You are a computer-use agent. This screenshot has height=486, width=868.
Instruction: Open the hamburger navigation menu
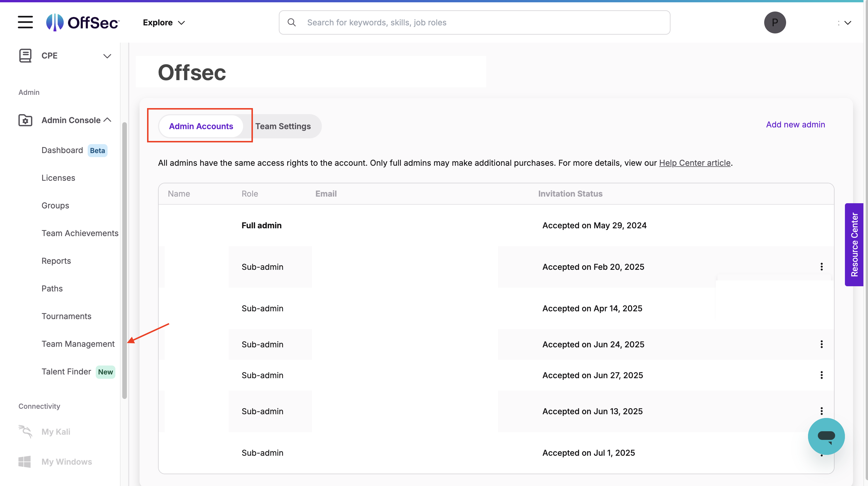pyautogui.click(x=25, y=22)
